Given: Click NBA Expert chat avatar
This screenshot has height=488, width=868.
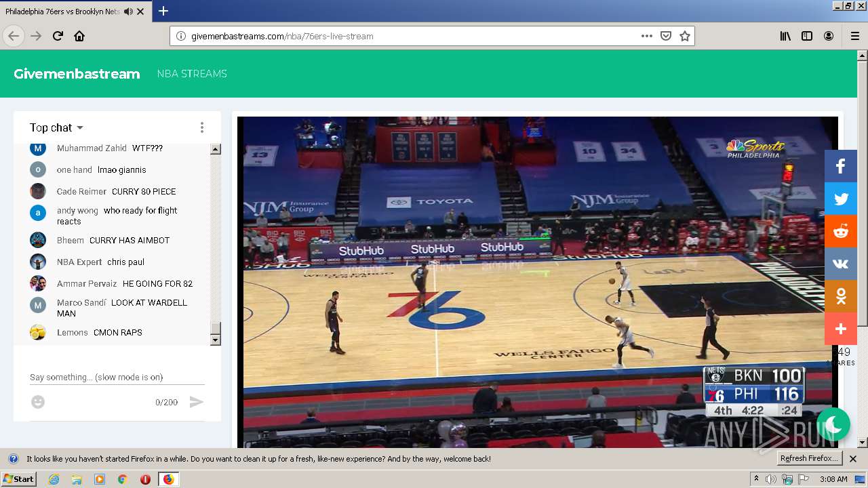Looking at the screenshot, I should (38, 262).
